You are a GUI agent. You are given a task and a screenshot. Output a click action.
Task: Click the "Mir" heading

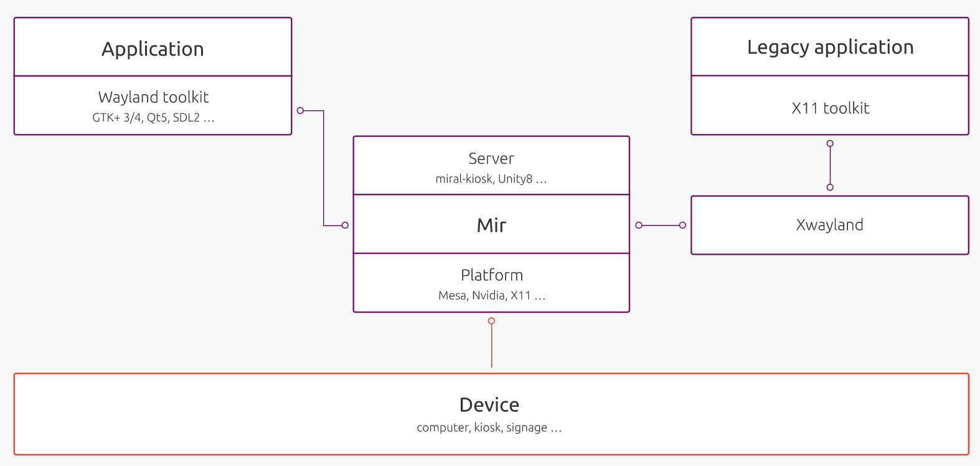pyautogui.click(x=491, y=225)
